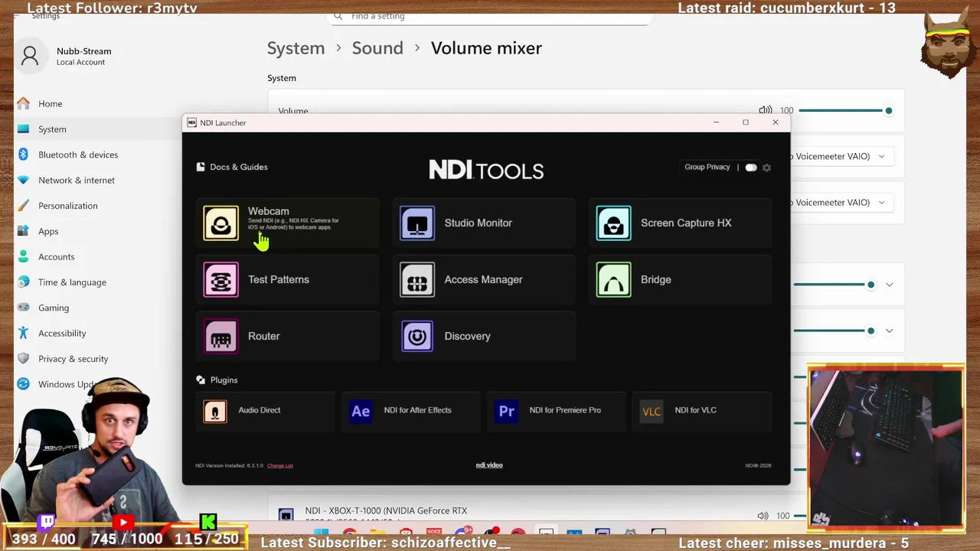980x551 pixels.
Task: Expand the first app volume row chevron
Action: [x=889, y=285]
